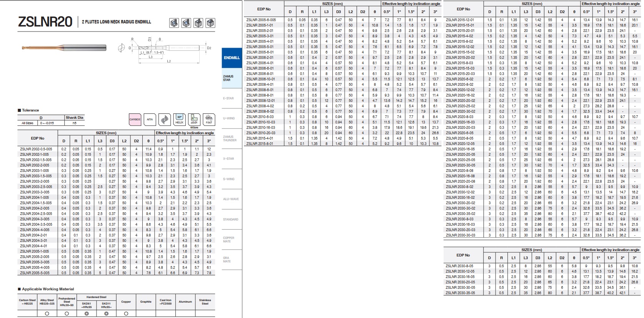Click the double-circle mark under SKD61
Image resolution: width=644 pixels, height=318 pixels.
tap(87, 313)
